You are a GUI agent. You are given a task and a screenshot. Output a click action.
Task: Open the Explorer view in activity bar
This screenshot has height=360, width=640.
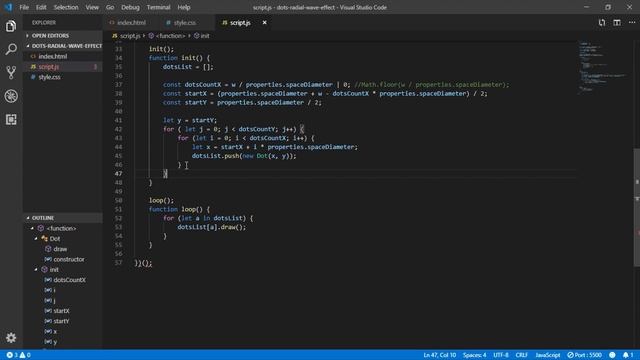point(11,26)
